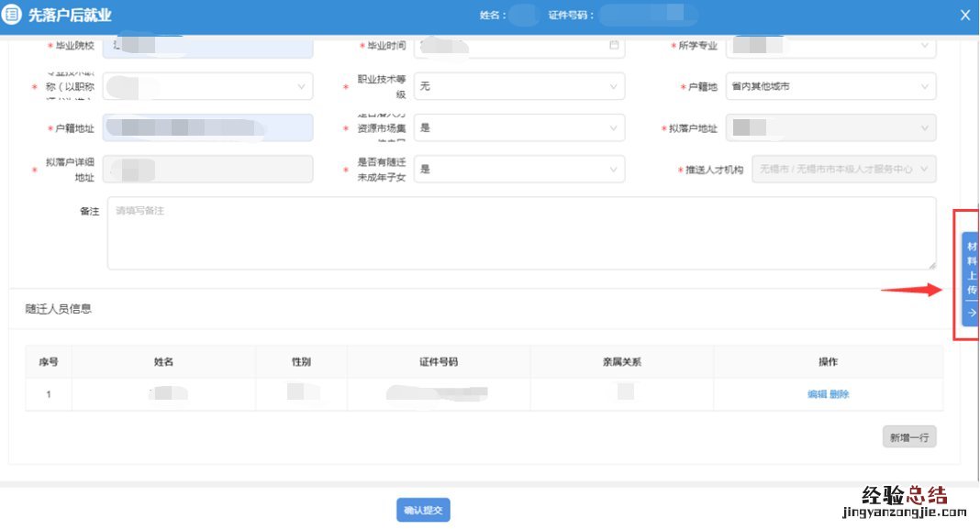Expand the 所学专业 dropdown
The width and height of the screenshot is (980, 529).
tap(924, 45)
